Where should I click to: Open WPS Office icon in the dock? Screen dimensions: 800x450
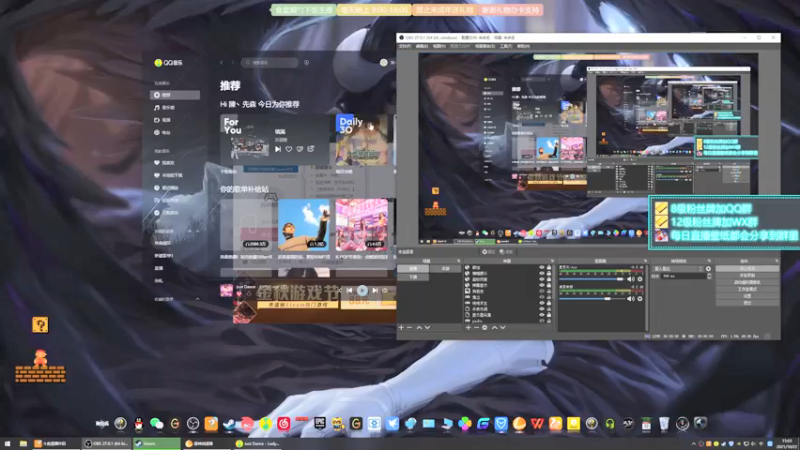click(x=537, y=423)
